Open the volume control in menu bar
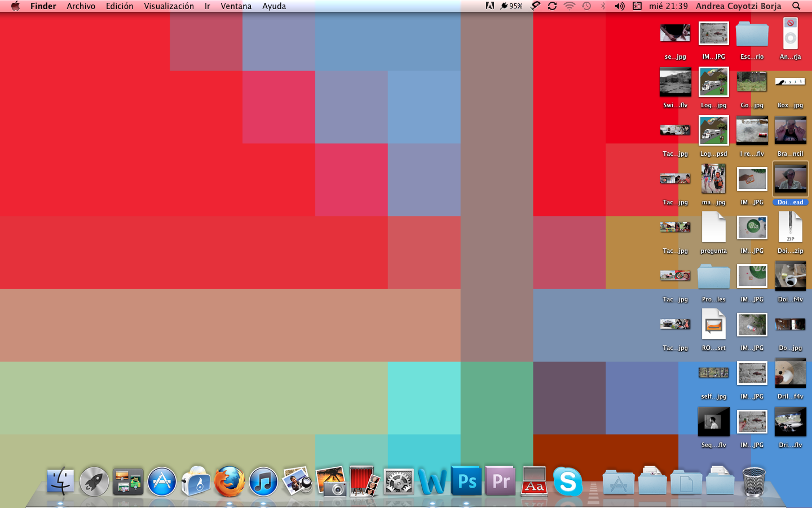This screenshot has width=812, height=508. pos(620,6)
